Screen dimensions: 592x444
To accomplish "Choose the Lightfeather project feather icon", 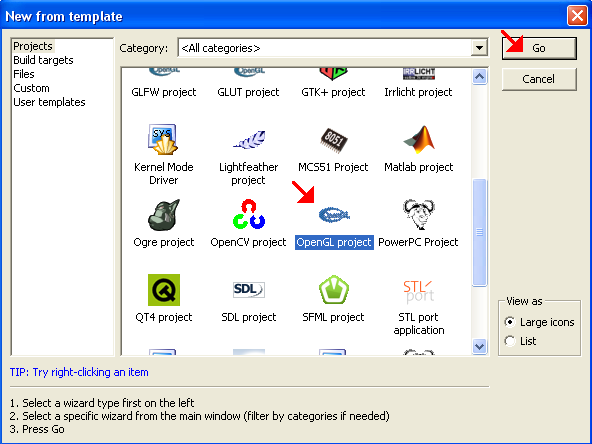I will point(249,139).
